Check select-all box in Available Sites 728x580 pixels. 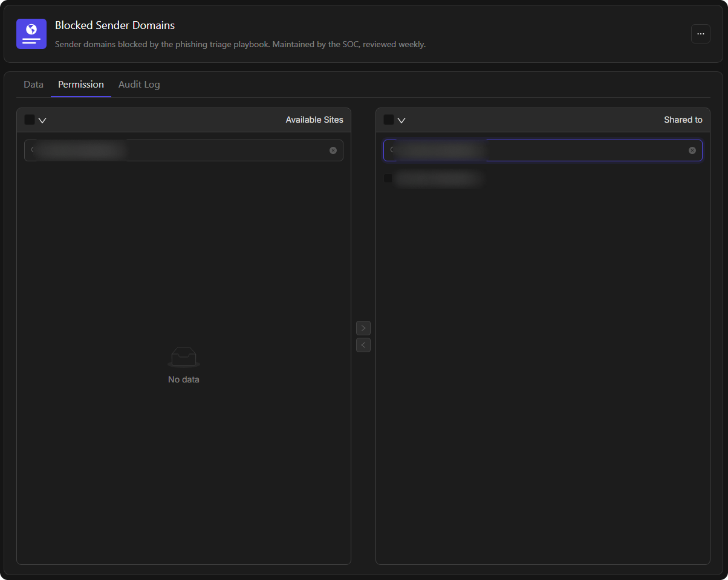(x=30, y=120)
